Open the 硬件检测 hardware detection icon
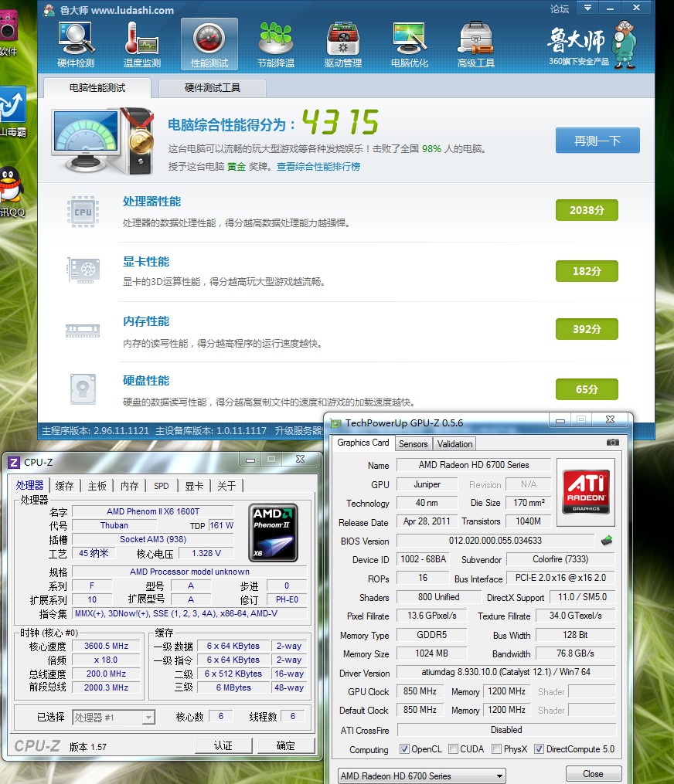Viewport: 674px width, 784px height. click(x=76, y=44)
